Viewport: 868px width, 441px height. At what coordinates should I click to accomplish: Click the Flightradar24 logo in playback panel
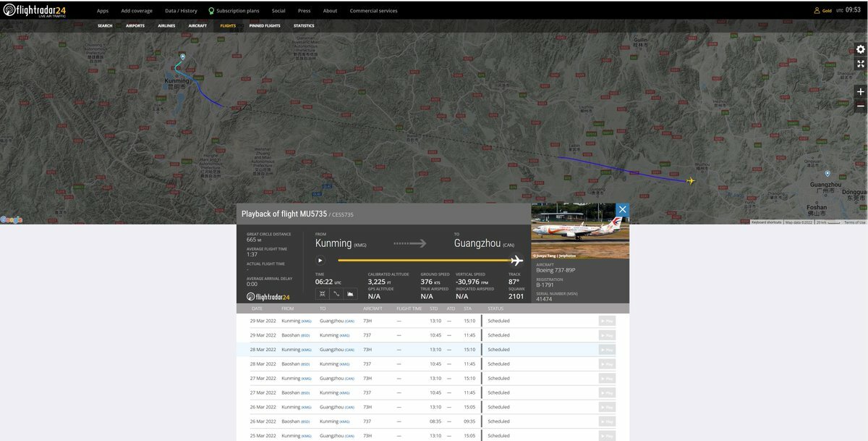tap(268, 297)
